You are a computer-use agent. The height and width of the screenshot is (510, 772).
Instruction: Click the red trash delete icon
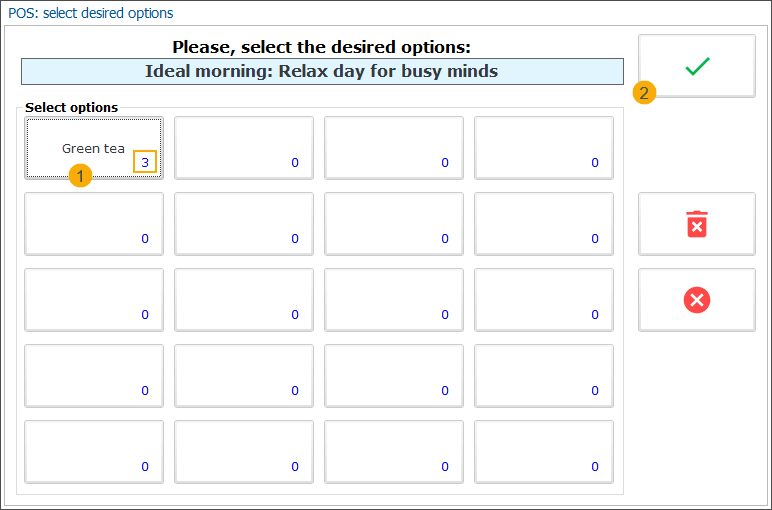click(697, 224)
